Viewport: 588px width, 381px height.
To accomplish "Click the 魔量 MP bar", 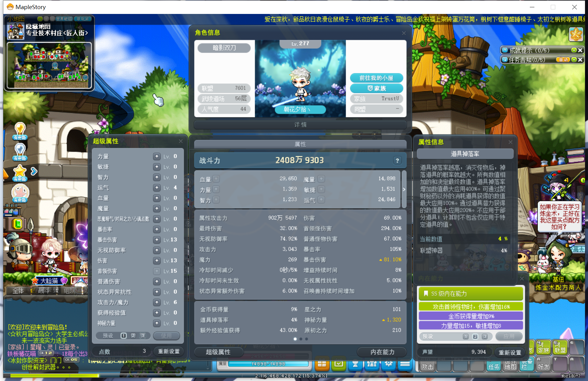I will pos(268,364).
